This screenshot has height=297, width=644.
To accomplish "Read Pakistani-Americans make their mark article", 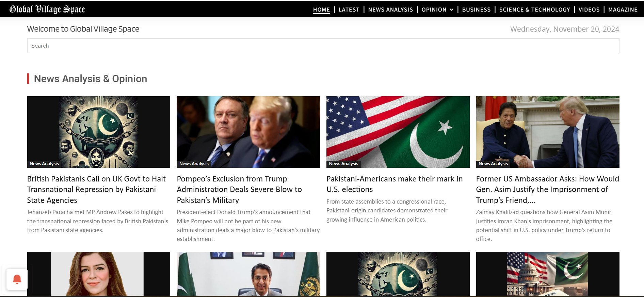I will 395,184.
